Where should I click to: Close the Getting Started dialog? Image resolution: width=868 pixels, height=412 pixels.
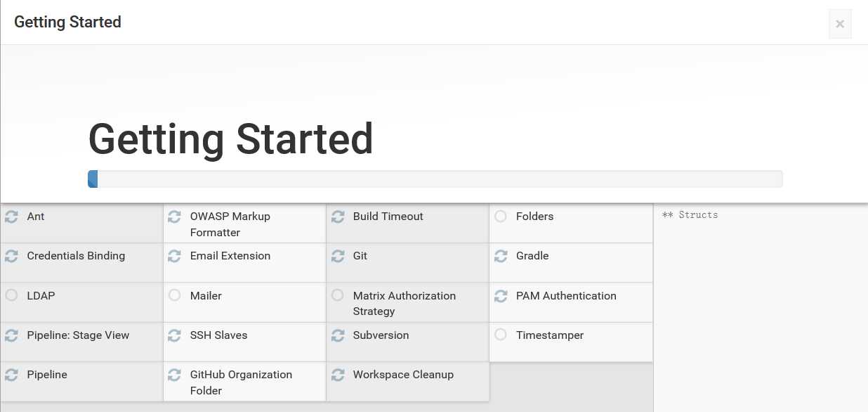tap(840, 24)
